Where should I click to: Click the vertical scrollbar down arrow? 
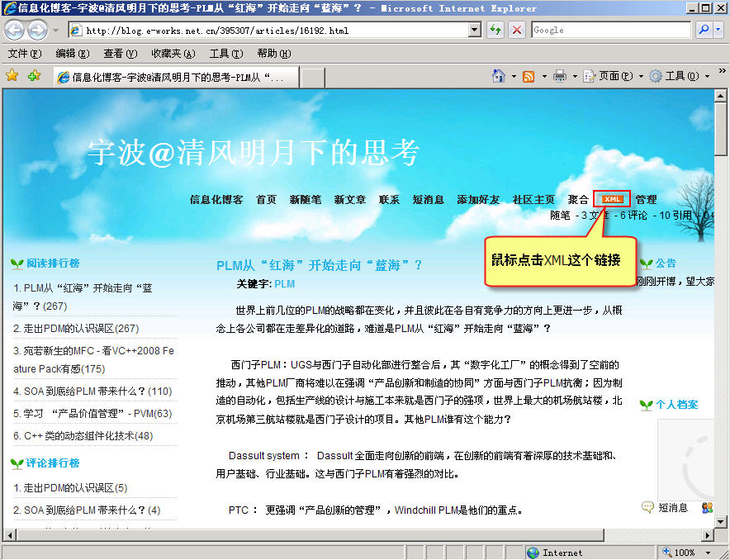pos(720,521)
